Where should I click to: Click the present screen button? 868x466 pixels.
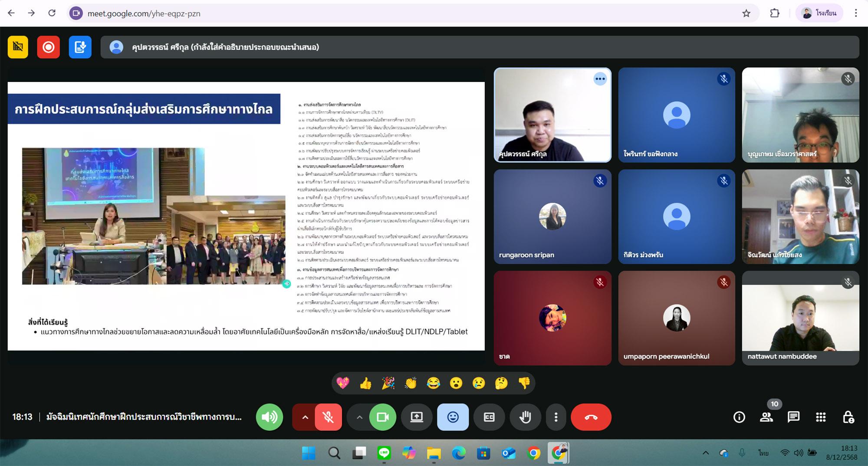417,417
